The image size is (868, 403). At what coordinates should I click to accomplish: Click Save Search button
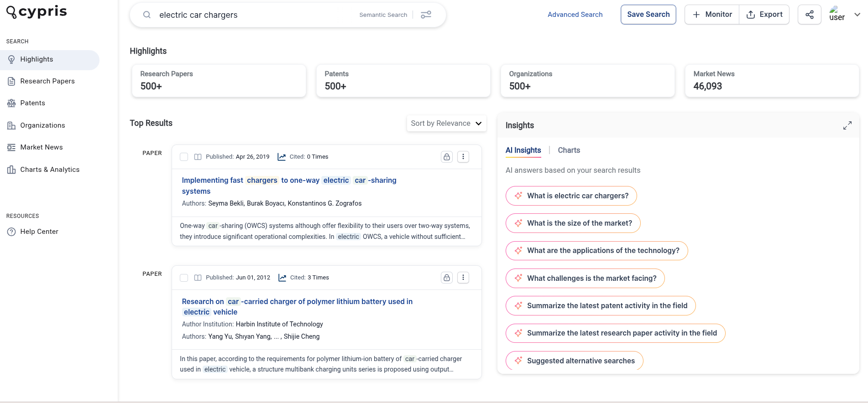648,15
